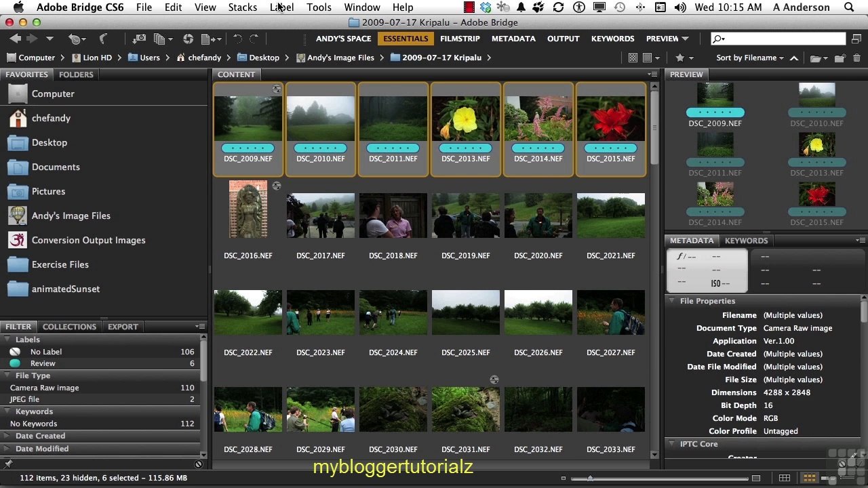868x488 pixels.
Task: Expand the Date Created filter section
Action: click(8, 436)
